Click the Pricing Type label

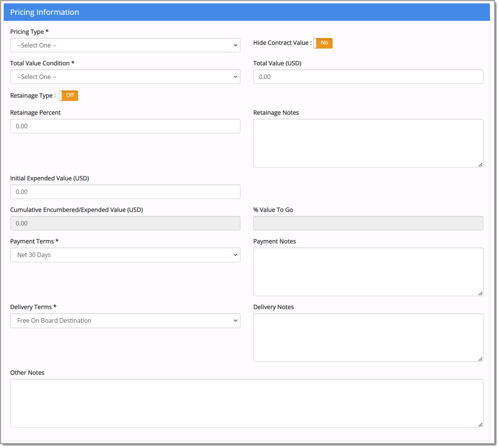(x=29, y=32)
